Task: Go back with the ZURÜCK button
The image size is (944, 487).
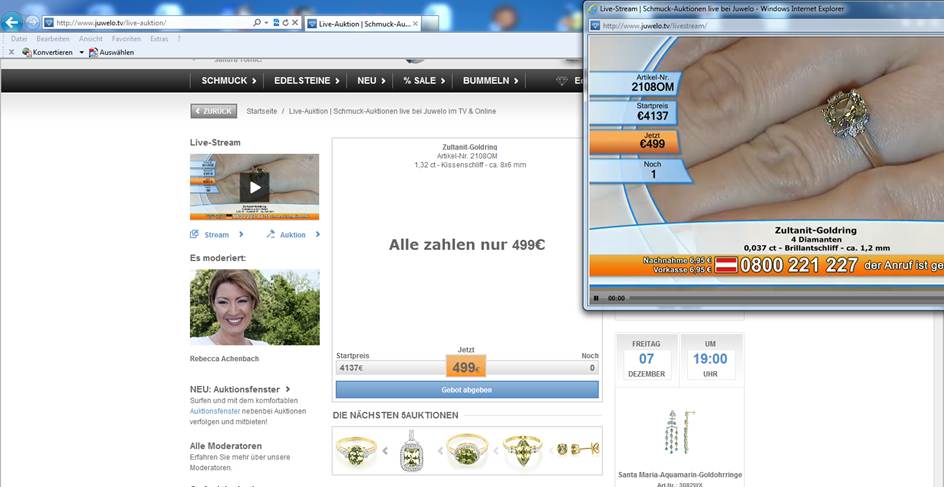Action: [x=213, y=111]
